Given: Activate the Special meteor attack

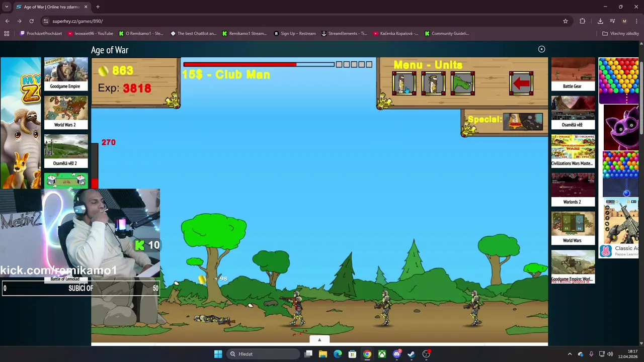Looking at the screenshot, I should click(523, 122).
